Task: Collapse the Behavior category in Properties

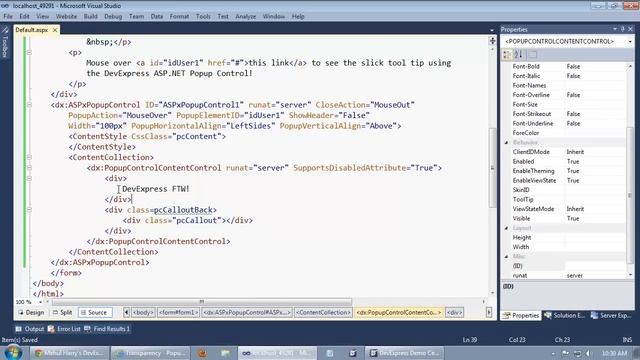Action: [x=507, y=142]
